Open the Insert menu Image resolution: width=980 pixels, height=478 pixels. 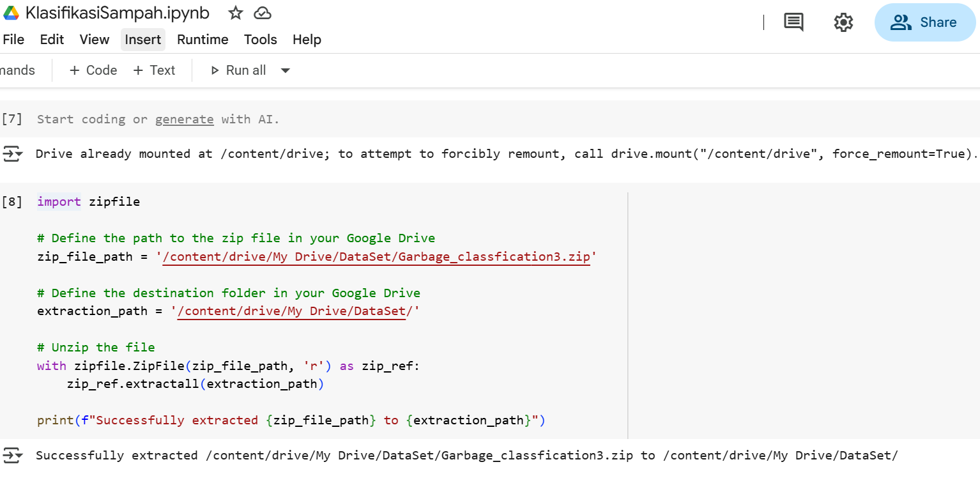coord(143,40)
